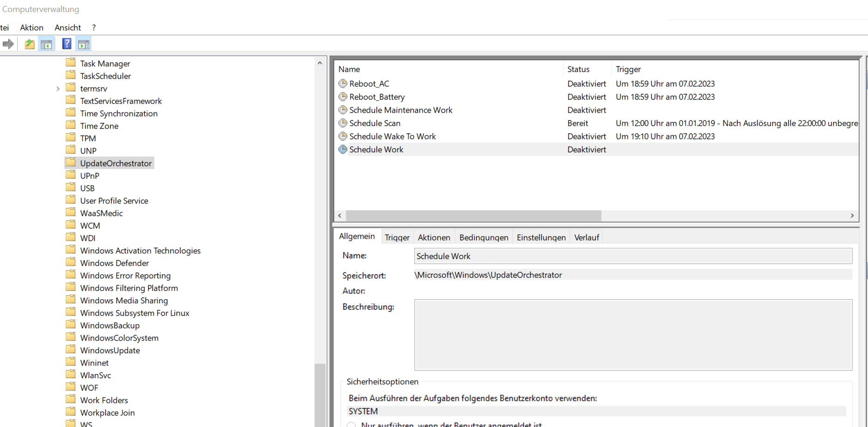This screenshot has height=427, width=868.
Task: Click the Schedule Scan task icon
Action: pyautogui.click(x=343, y=123)
